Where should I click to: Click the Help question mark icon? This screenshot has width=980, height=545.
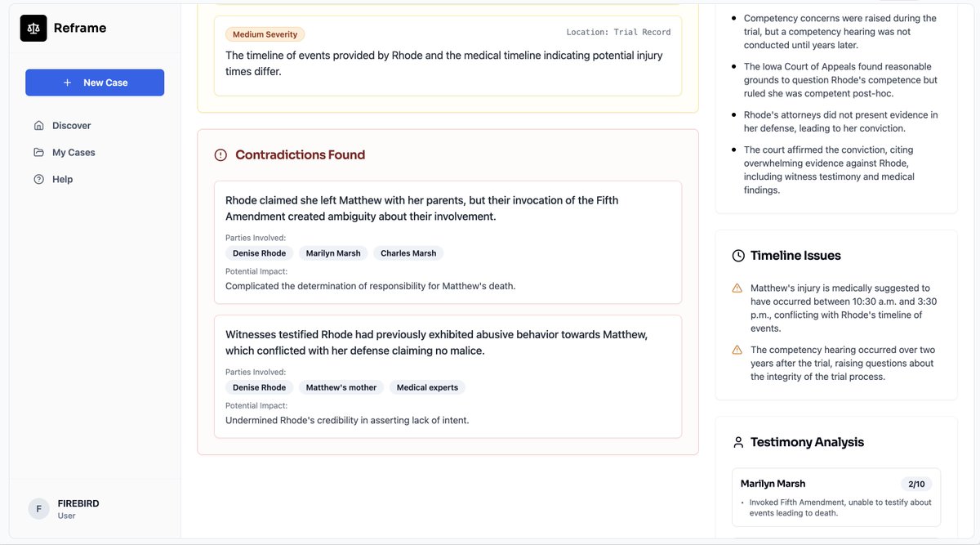[38, 180]
